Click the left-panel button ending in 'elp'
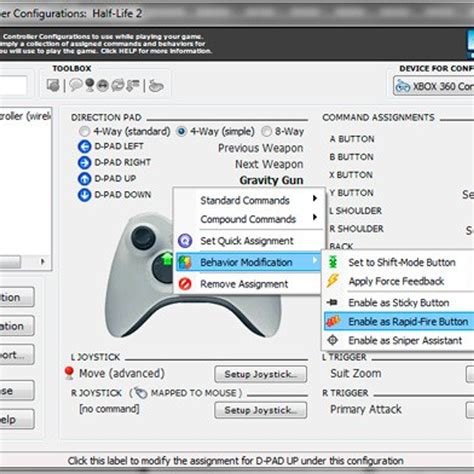 [17, 419]
